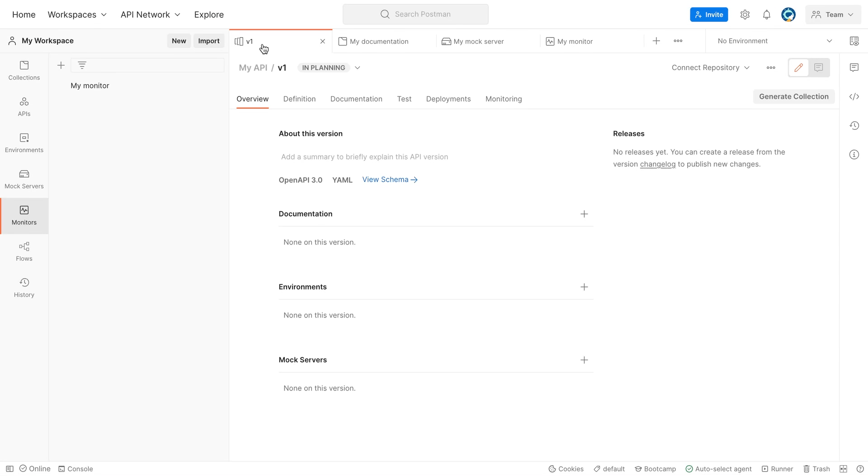Switch to the Definition tab
Viewport: 868px width, 476px height.
[x=299, y=99]
